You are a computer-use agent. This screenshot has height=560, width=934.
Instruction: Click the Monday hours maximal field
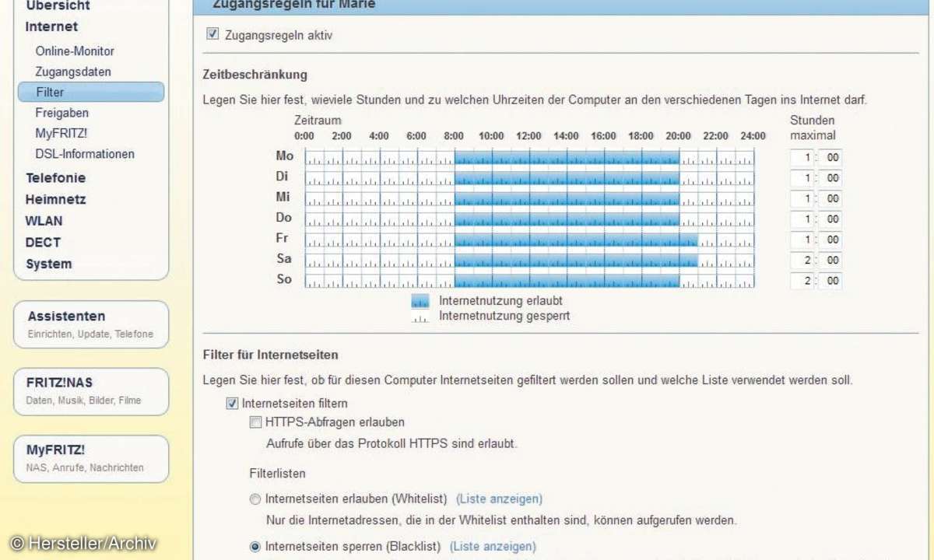[x=802, y=158]
